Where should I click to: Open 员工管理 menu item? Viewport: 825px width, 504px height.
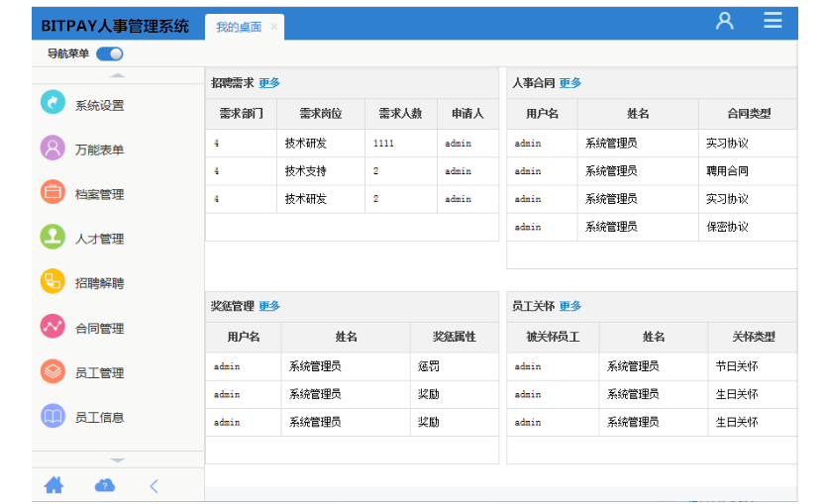(99, 373)
